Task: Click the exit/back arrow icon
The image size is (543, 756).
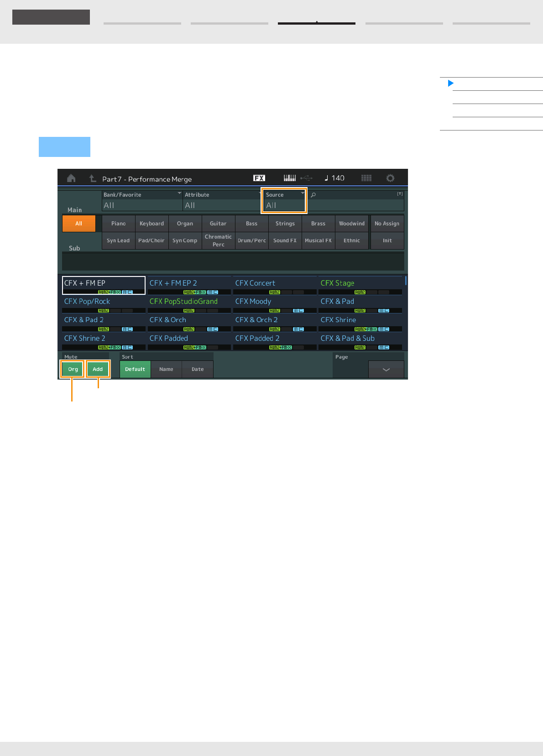Action: click(x=92, y=178)
